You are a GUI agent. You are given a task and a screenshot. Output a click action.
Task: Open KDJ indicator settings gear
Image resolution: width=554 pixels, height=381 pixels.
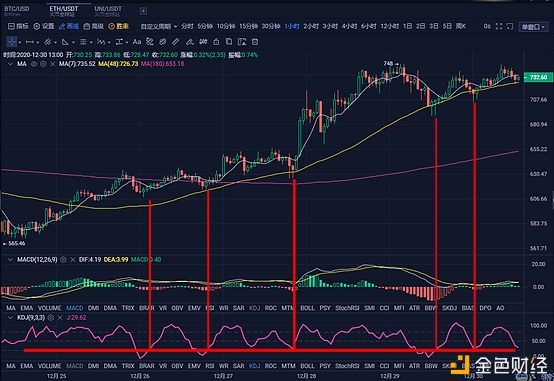[51, 318]
